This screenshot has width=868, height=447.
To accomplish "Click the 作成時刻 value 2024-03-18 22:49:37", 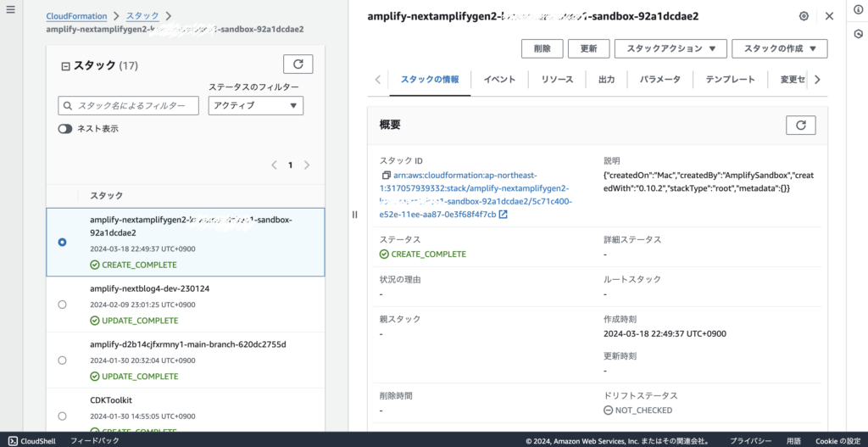I will [665, 333].
